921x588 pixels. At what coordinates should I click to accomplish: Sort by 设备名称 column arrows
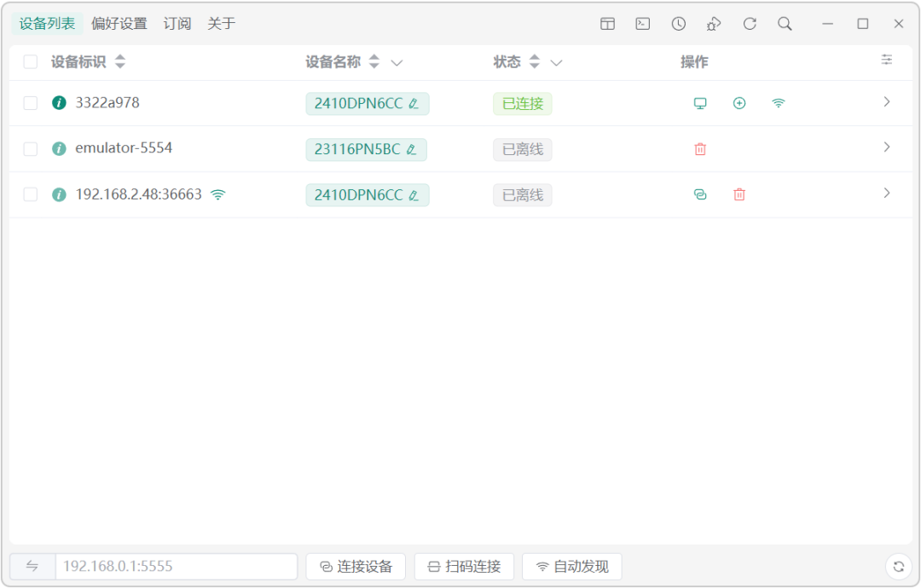point(374,61)
